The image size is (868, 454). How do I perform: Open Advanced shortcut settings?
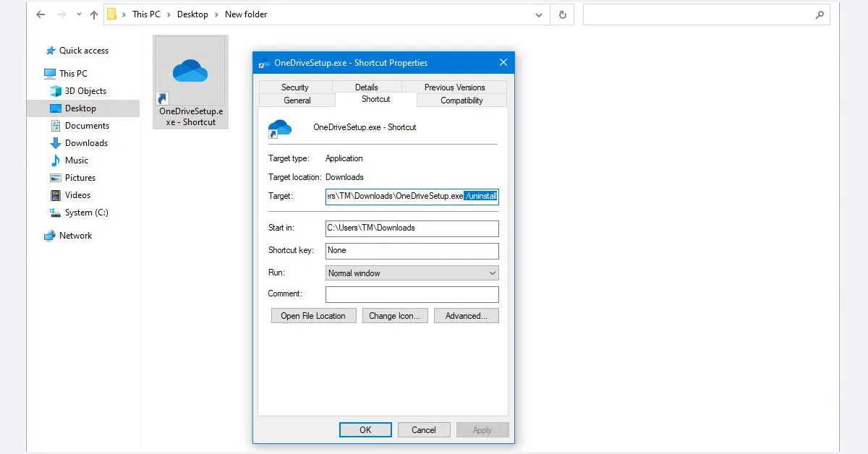[x=467, y=316]
